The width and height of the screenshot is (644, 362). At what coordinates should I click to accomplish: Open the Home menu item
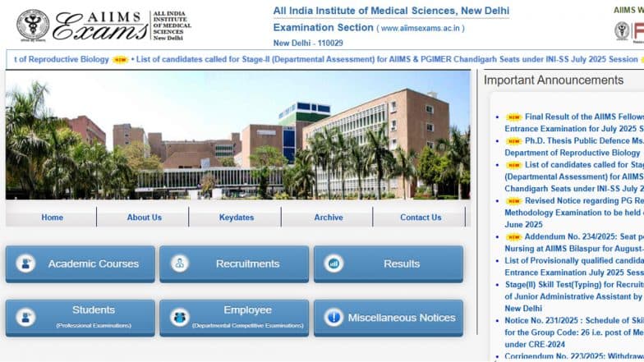click(53, 217)
